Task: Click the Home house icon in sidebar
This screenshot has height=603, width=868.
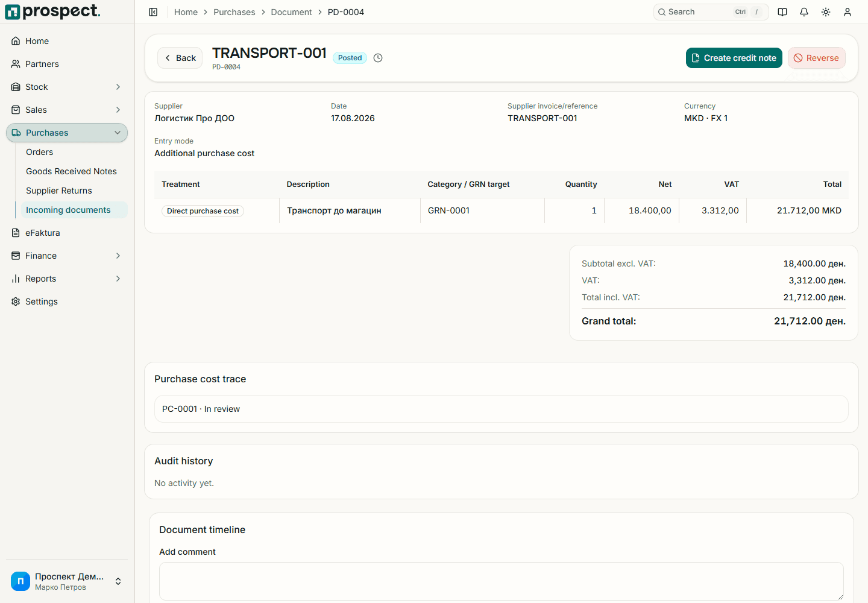Action: click(x=16, y=41)
